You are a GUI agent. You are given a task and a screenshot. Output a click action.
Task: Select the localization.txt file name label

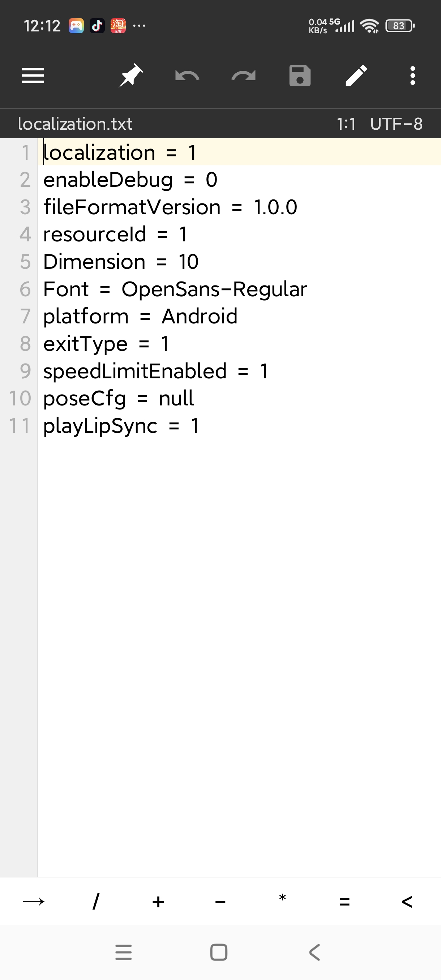pos(75,124)
